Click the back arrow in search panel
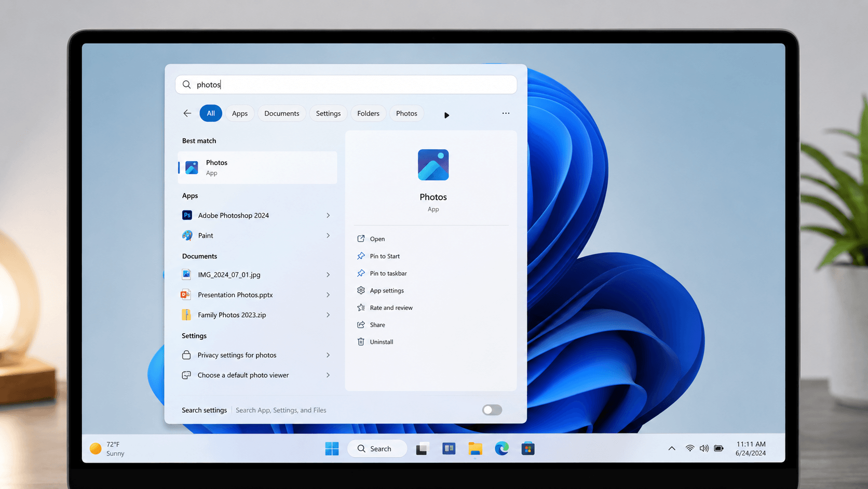Viewport: 868px width, 489px height. click(x=187, y=113)
